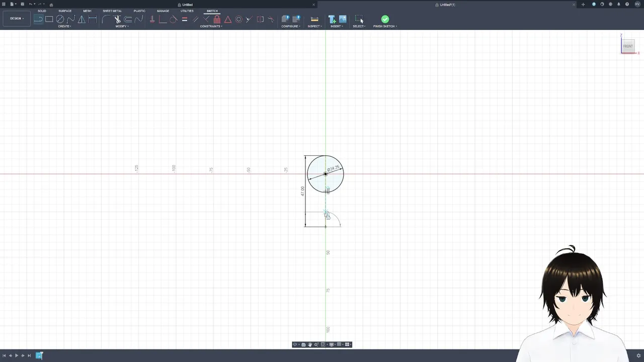Switch to the Manage tab
Screen dimensions: 644x362
163,11
